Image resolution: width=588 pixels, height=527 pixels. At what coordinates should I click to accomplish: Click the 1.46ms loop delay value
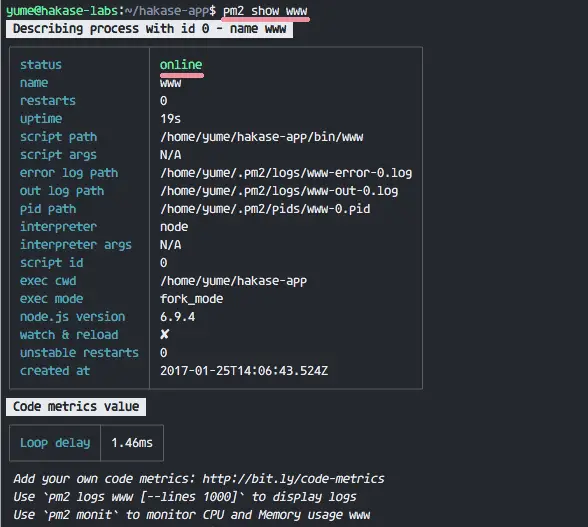tap(132, 443)
